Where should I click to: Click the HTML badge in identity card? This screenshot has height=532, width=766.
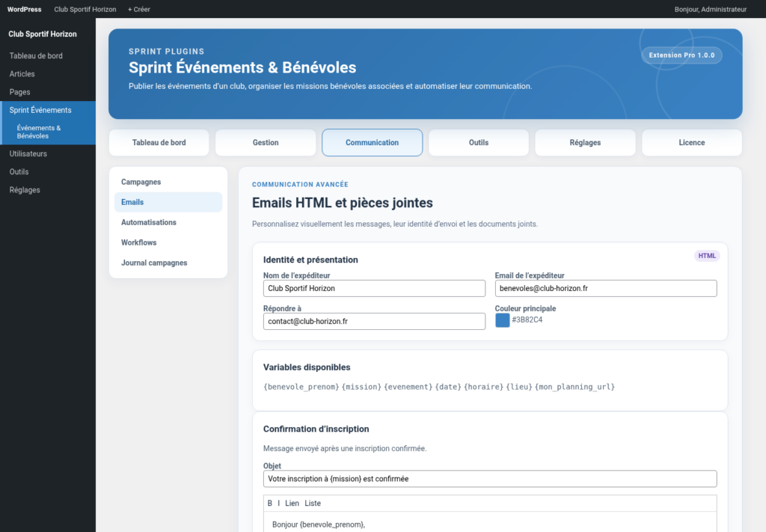706,255
